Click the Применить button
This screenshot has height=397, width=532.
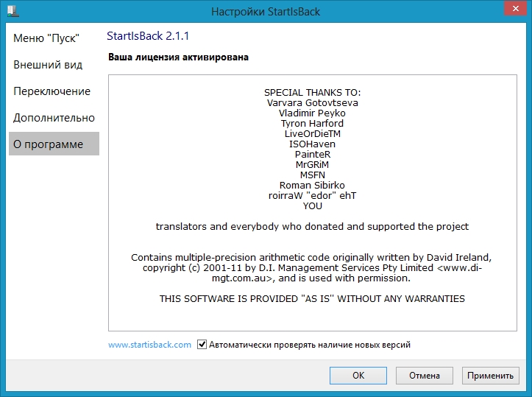point(490,375)
